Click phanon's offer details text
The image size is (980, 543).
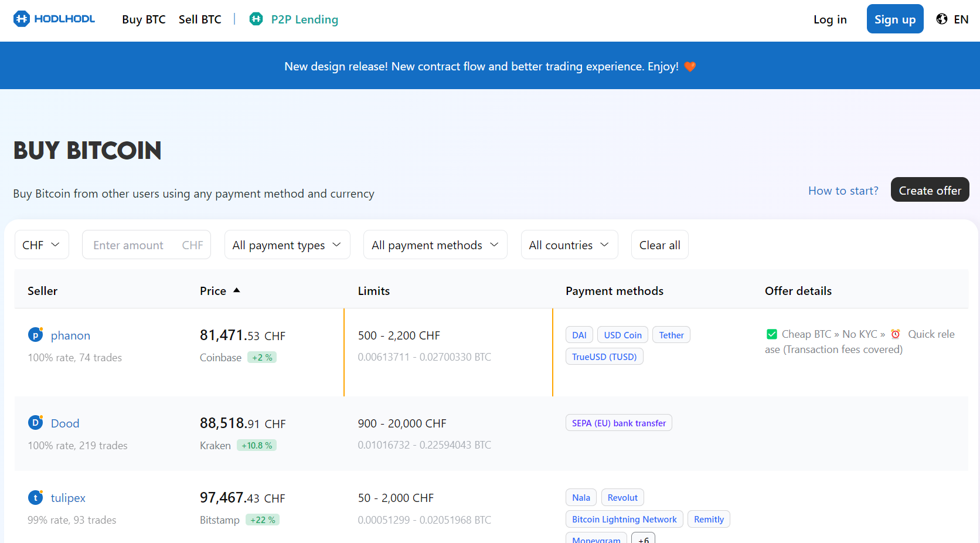click(x=860, y=342)
